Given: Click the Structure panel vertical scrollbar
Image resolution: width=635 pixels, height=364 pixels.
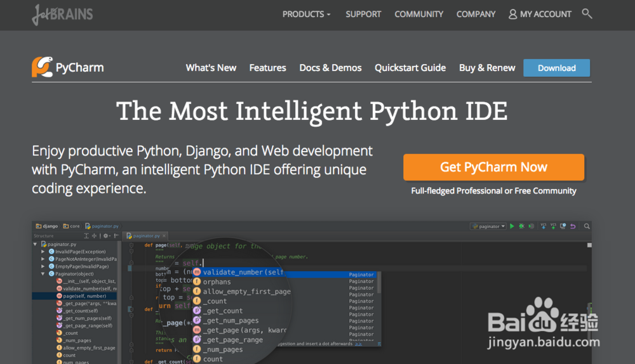Looking at the screenshot, I should tap(119, 302).
